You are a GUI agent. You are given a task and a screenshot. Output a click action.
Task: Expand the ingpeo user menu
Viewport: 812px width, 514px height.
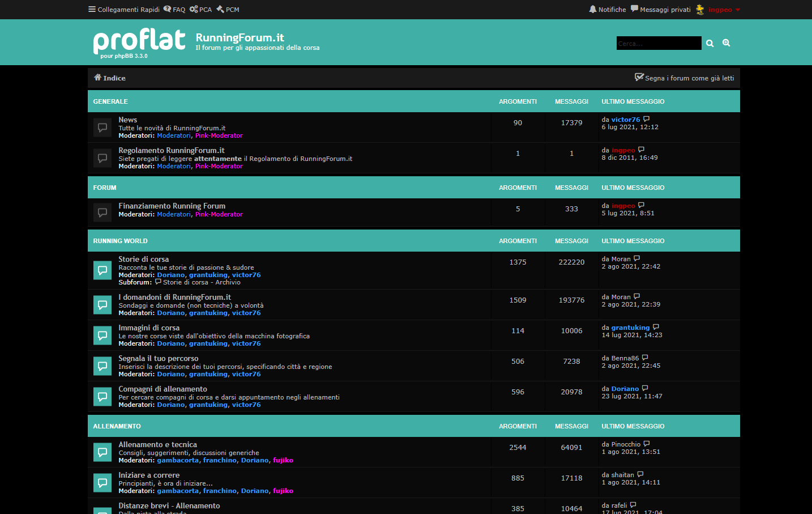click(724, 10)
